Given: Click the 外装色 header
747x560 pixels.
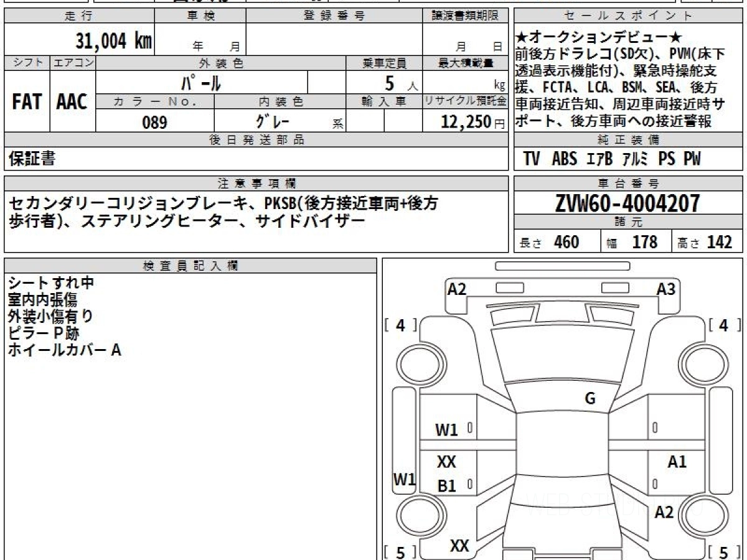Looking at the screenshot, I should click(221, 63).
